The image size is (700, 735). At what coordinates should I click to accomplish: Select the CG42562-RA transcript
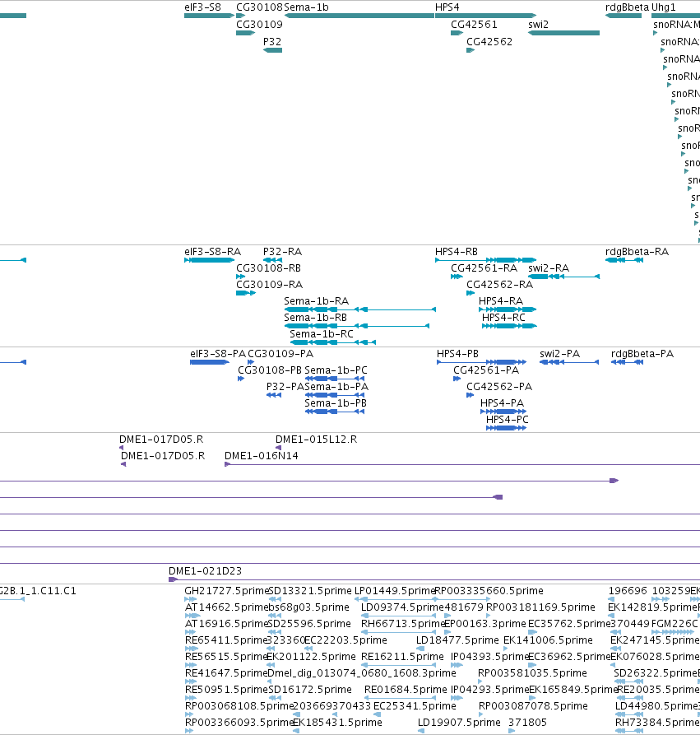pos(471,293)
